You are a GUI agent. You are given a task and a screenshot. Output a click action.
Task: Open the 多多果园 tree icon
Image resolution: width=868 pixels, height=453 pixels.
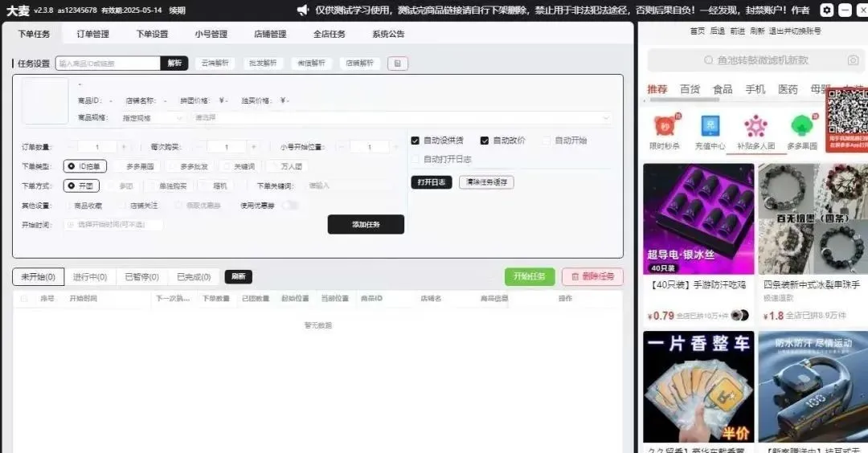coord(801,127)
